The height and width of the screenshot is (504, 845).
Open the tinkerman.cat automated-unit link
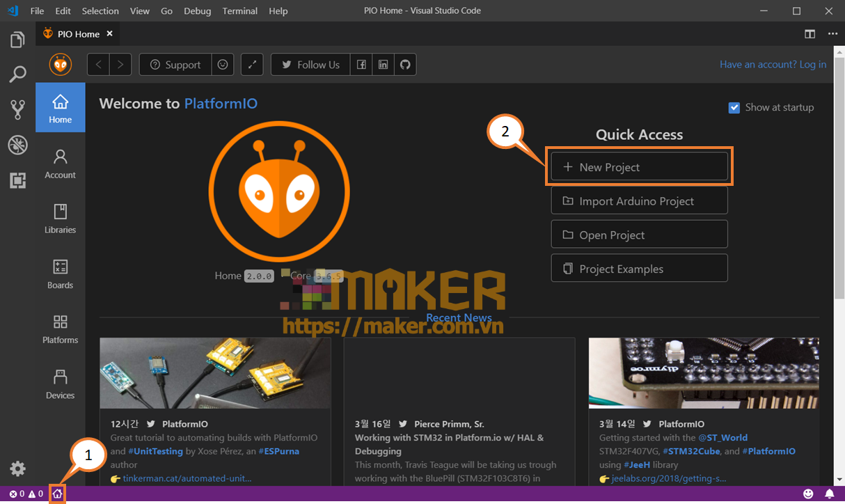(187, 478)
